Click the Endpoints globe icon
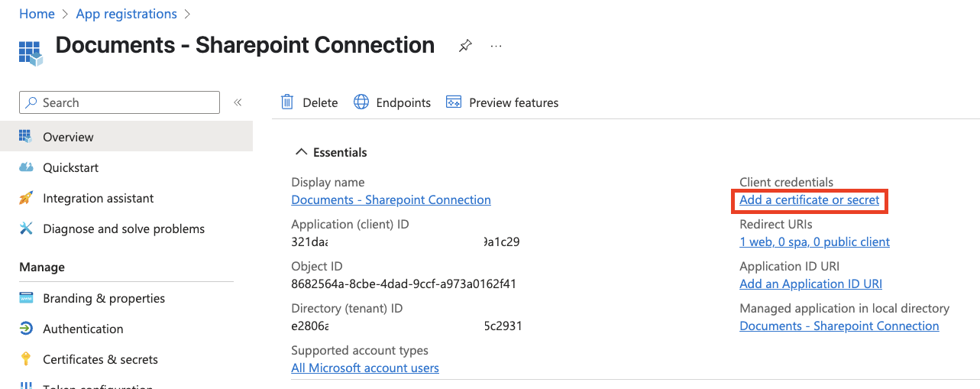The height and width of the screenshot is (389, 980). pyautogui.click(x=361, y=102)
